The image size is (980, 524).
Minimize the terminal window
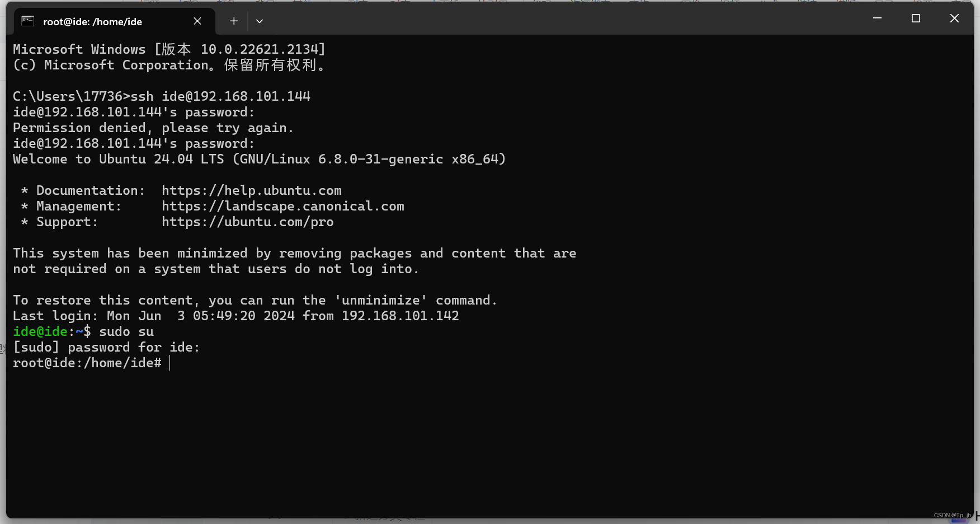point(877,18)
